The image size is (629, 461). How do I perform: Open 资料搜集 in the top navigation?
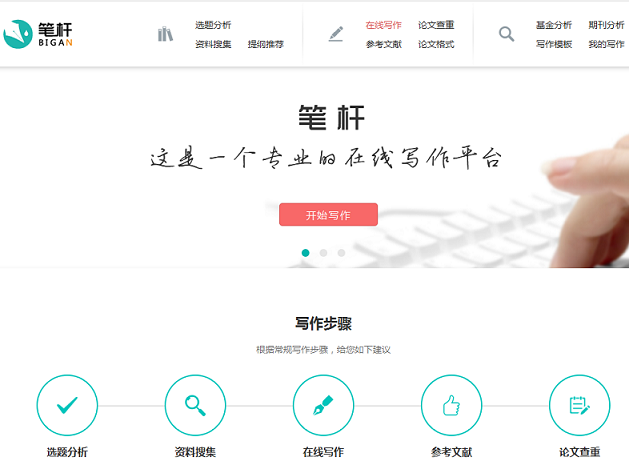pyautogui.click(x=213, y=44)
